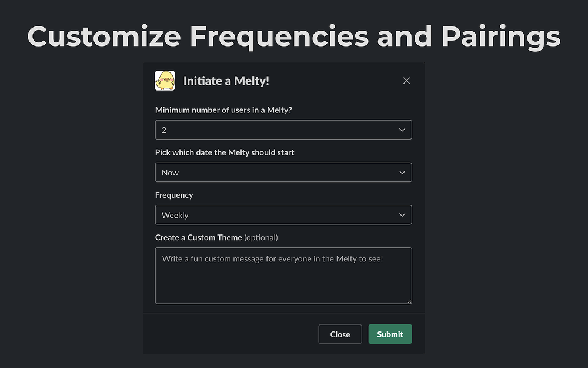Screen dimensions: 588x368
Task: Open the start date dropdown showing Now
Action: 283,173
